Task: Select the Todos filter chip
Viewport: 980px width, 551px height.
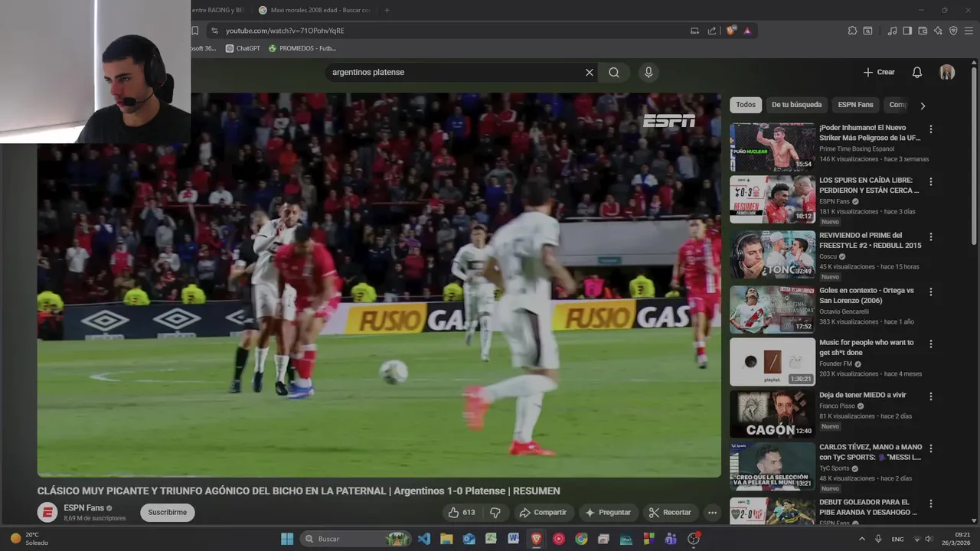Action: point(746,105)
